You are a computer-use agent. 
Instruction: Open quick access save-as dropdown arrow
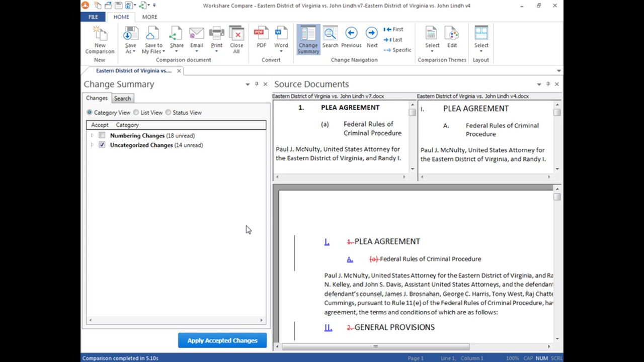tap(135, 6)
